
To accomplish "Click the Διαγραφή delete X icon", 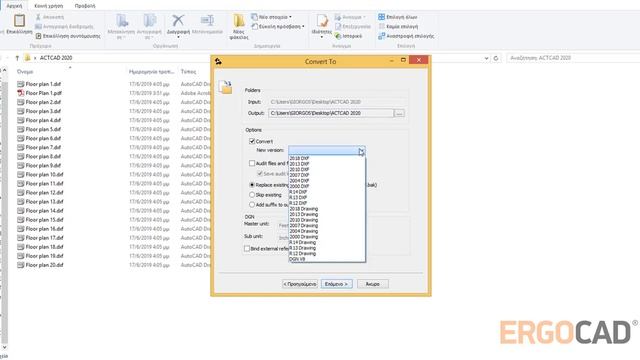I will tap(178, 20).
